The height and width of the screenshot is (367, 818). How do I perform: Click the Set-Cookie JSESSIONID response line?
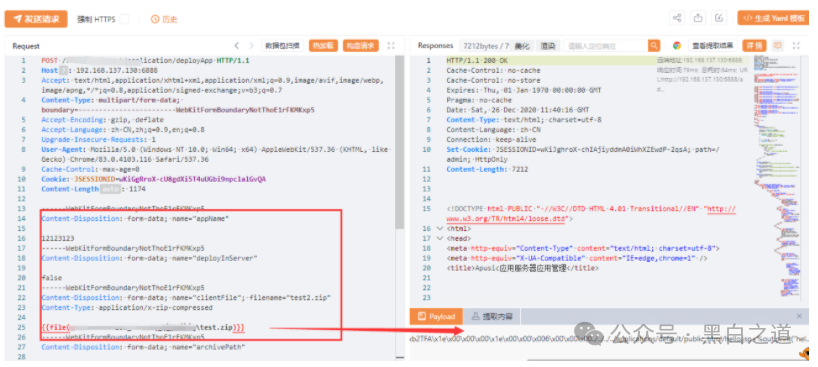[x=583, y=155]
